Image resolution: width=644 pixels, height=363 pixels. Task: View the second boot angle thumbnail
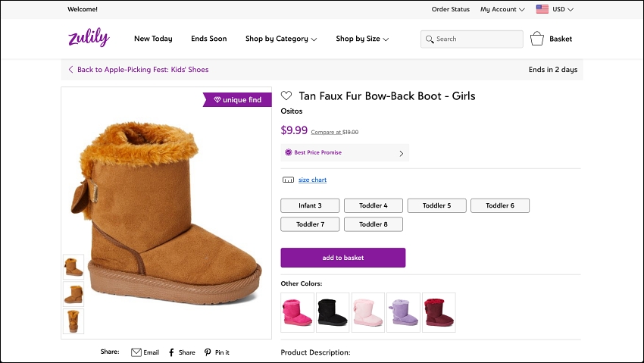click(x=73, y=294)
